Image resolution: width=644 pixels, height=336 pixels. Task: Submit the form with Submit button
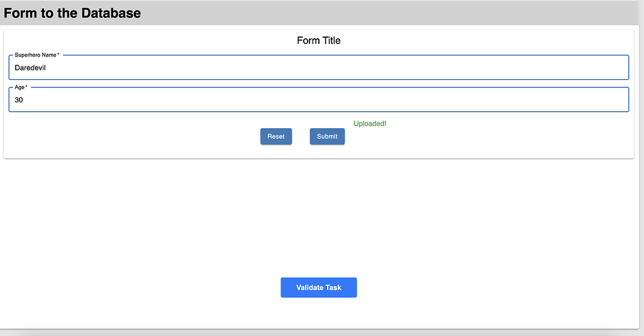point(327,136)
